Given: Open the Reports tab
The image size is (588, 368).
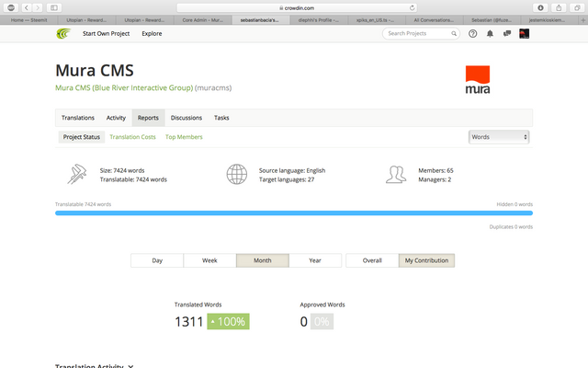Looking at the screenshot, I should pos(148,118).
